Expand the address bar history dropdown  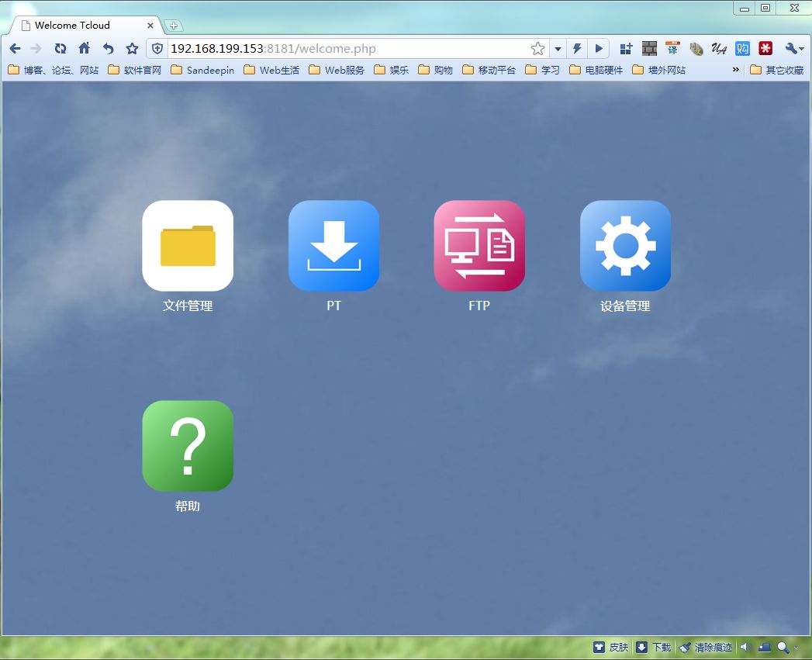(558, 49)
